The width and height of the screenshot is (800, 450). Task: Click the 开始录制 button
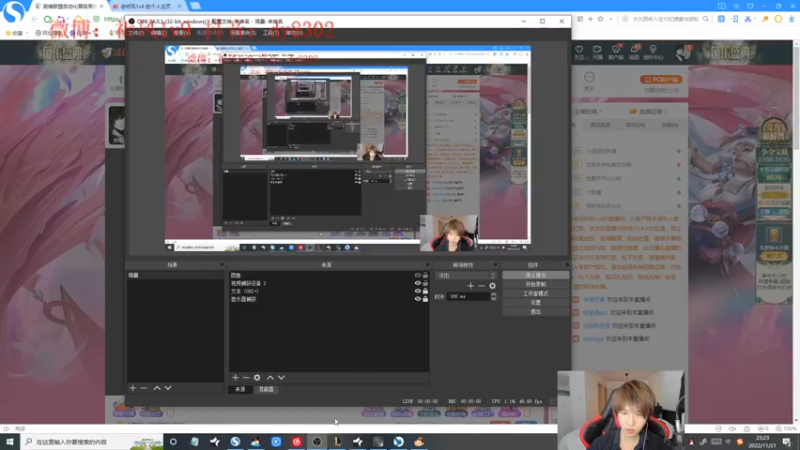tap(536, 284)
